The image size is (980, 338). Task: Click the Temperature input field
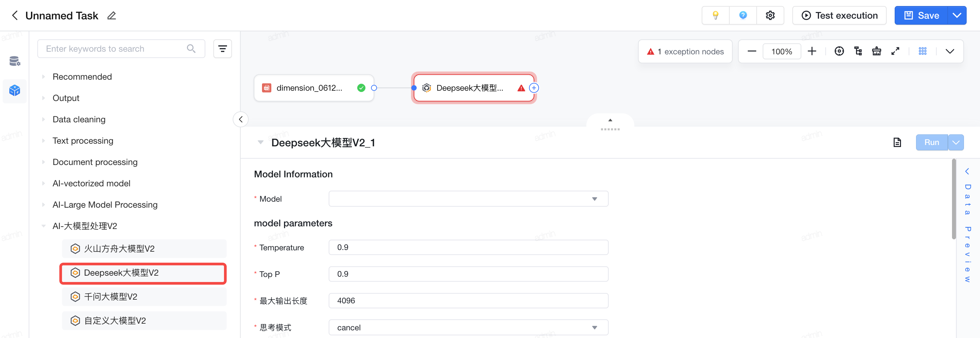click(468, 247)
